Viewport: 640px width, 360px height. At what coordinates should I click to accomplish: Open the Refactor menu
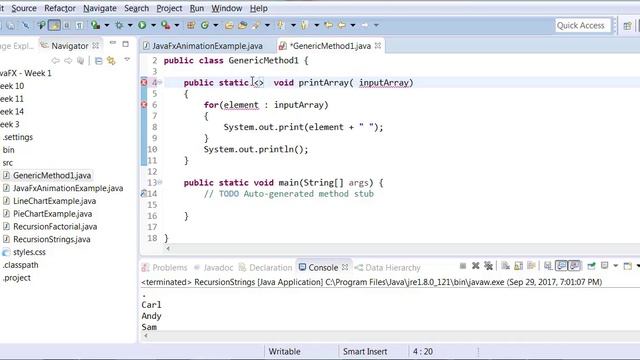60,8
